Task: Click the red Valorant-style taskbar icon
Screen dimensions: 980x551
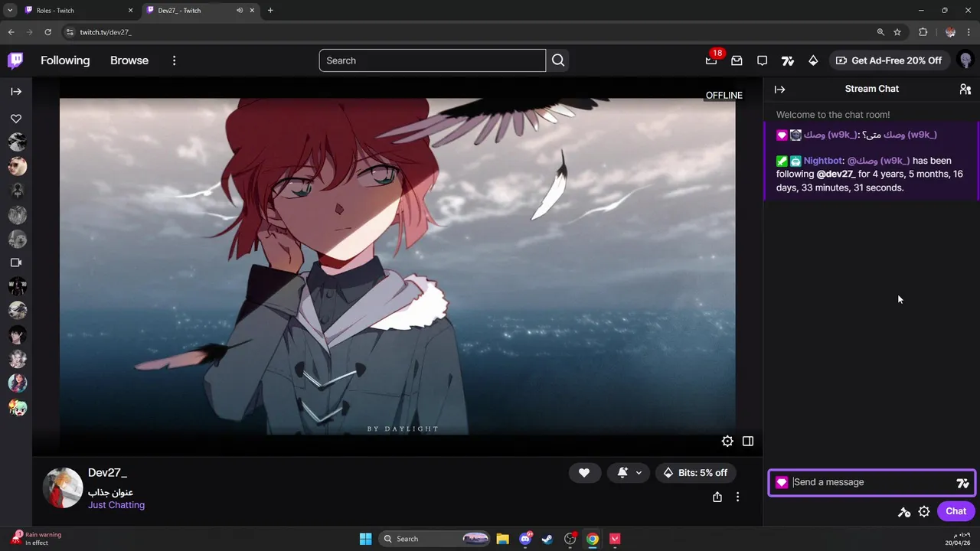Action: [615, 539]
